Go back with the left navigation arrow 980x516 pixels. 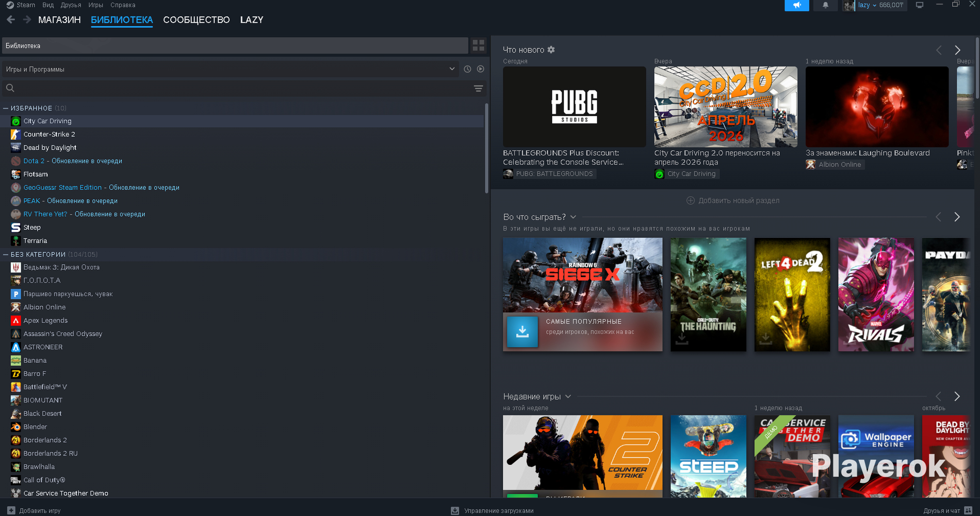pyautogui.click(x=11, y=20)
